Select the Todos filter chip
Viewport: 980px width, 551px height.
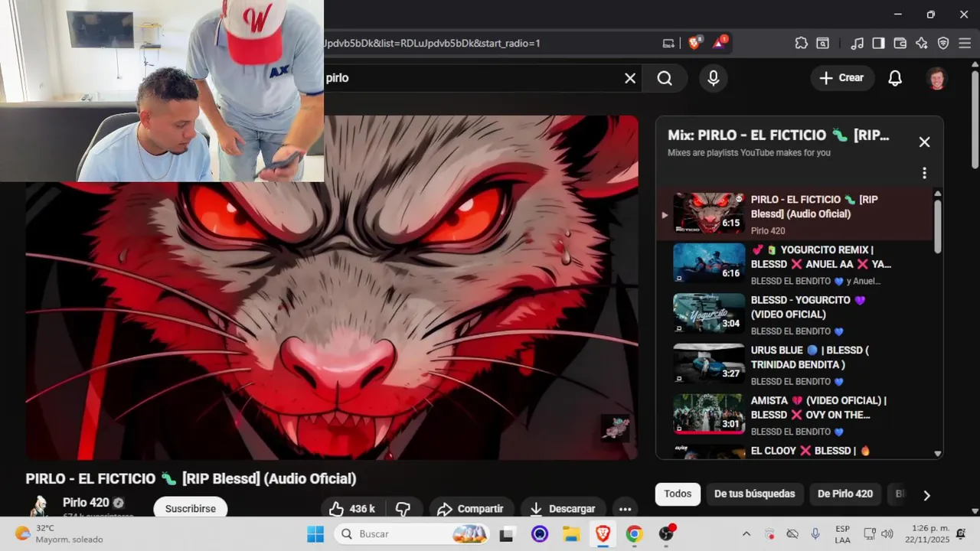click(x=678, y=494)
